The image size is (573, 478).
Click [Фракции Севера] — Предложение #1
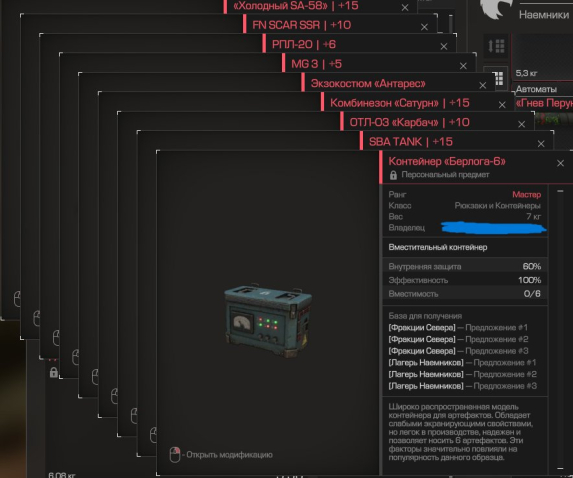click(x=458, y=328)
